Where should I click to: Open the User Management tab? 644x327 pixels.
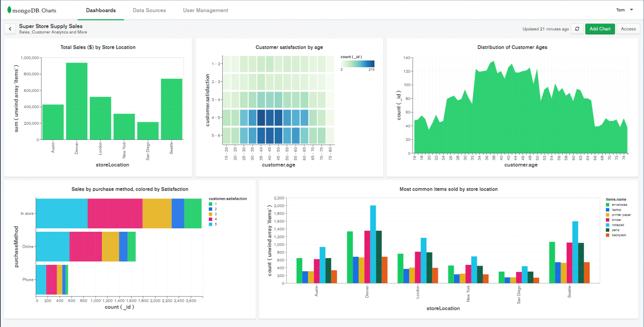click(205, 10)
